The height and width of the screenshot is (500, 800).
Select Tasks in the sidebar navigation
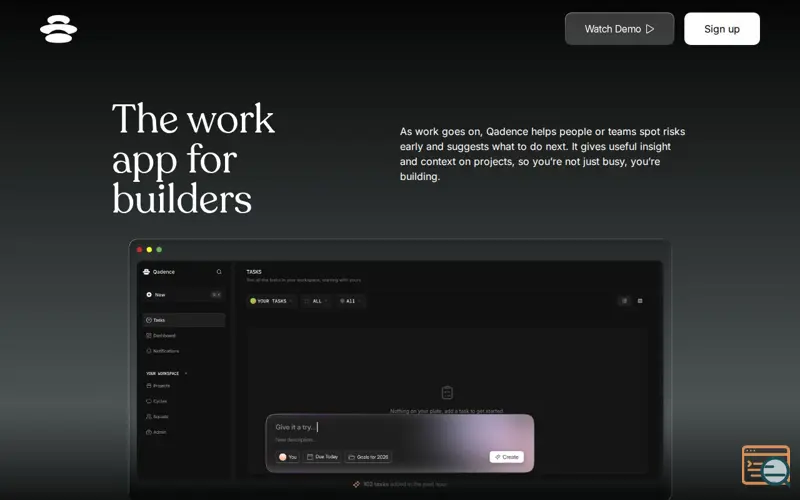tap(184, 320)
